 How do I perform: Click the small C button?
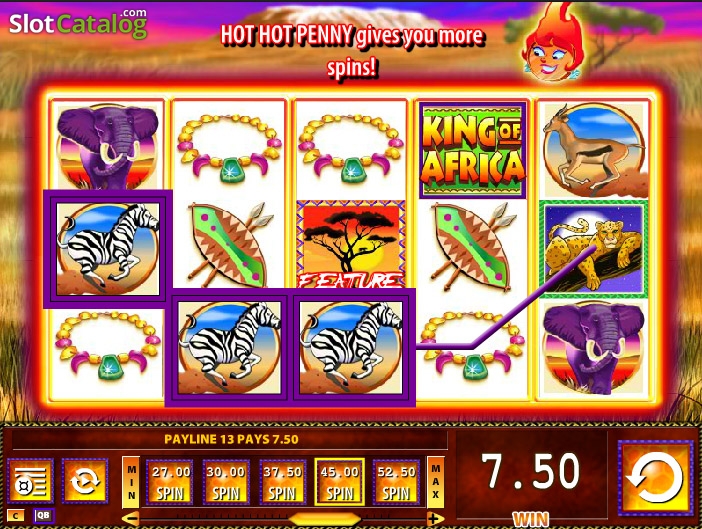16,516
